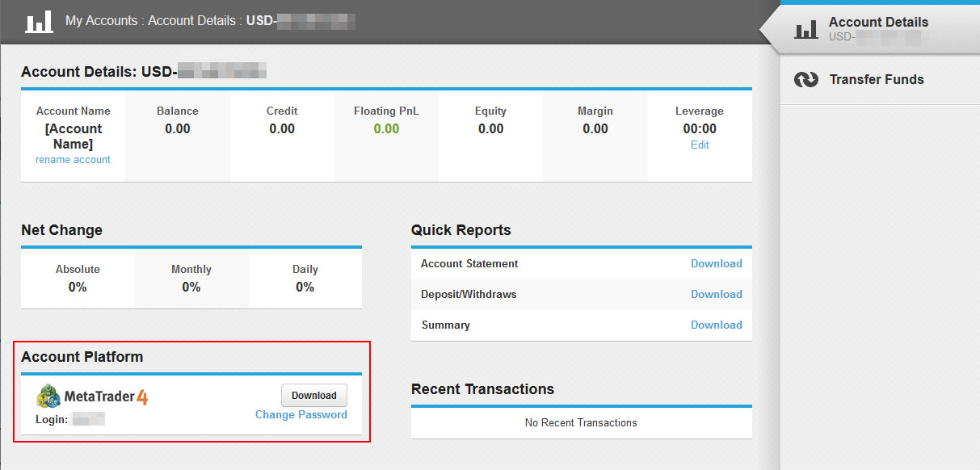Download the Deposit/Withdraws report
980x470 pixels.
[716, 295]
